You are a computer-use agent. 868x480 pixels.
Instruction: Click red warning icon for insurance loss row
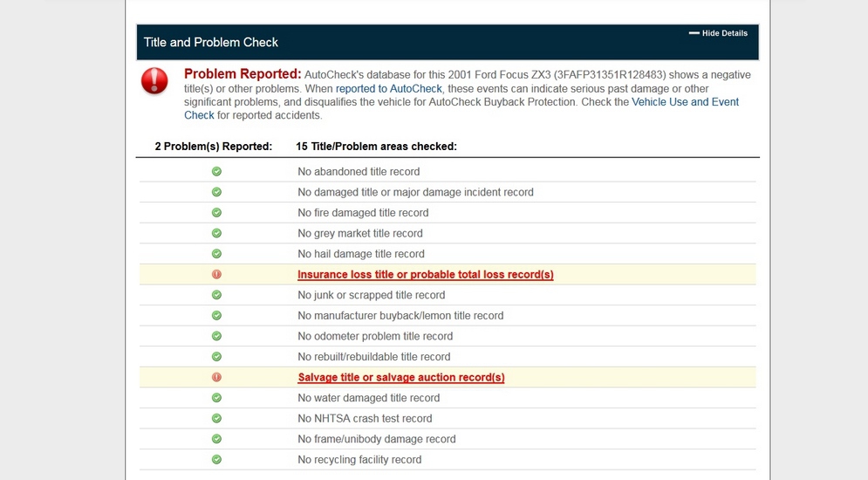pyautogui.click(x=216, y=275)
